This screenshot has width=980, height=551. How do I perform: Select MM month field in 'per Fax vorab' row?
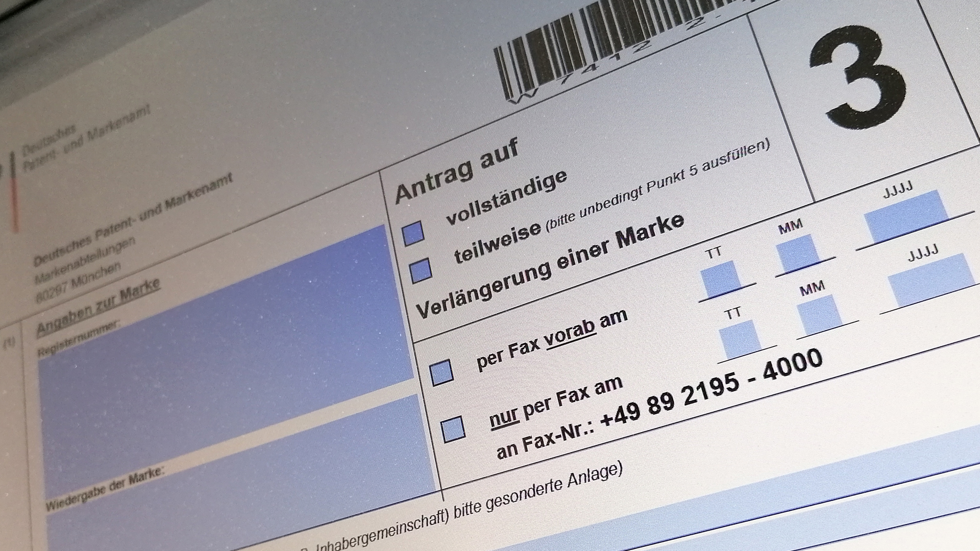pos(797,254)
